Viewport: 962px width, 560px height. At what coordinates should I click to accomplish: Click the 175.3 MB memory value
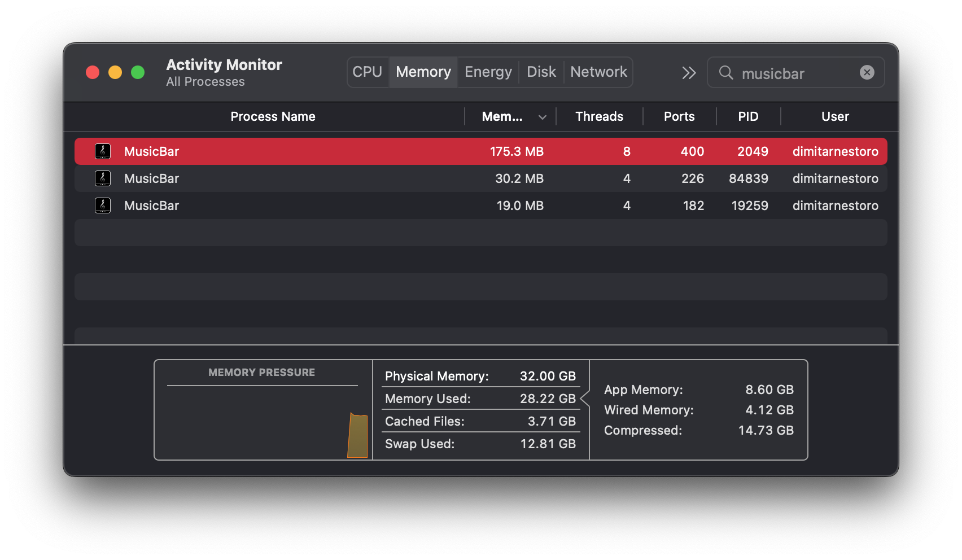point(517,151)
